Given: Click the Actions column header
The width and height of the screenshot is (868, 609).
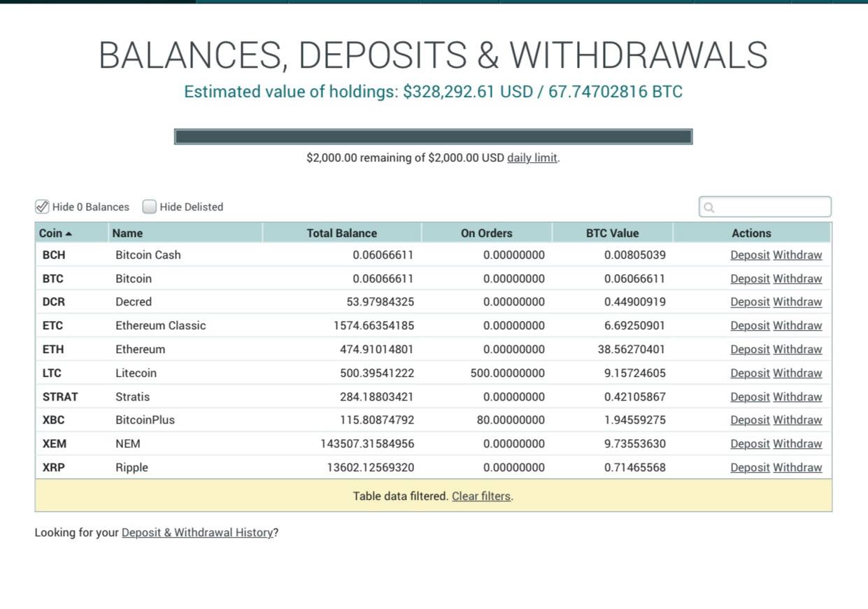Looking at the screenshot, I should coord(751,233).
